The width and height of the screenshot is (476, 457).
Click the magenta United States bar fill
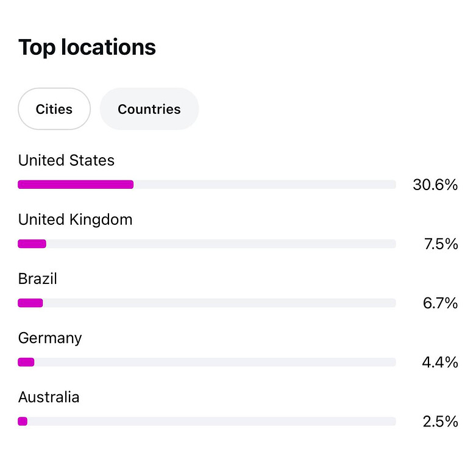(76, 185)
